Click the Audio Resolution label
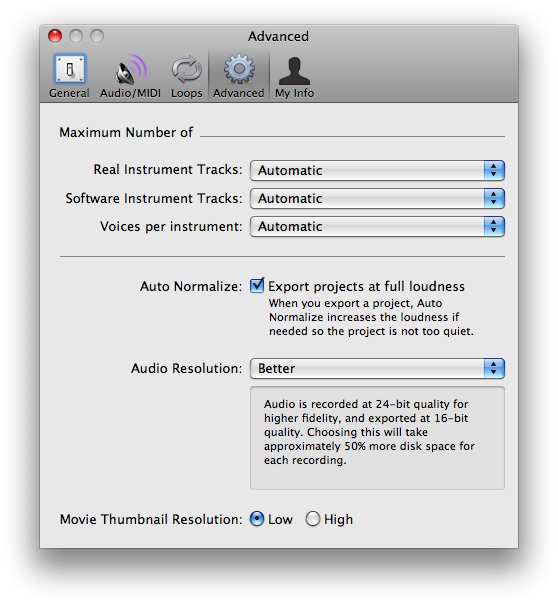This screenshot has height=603, width=558. (x=187, y=368)
